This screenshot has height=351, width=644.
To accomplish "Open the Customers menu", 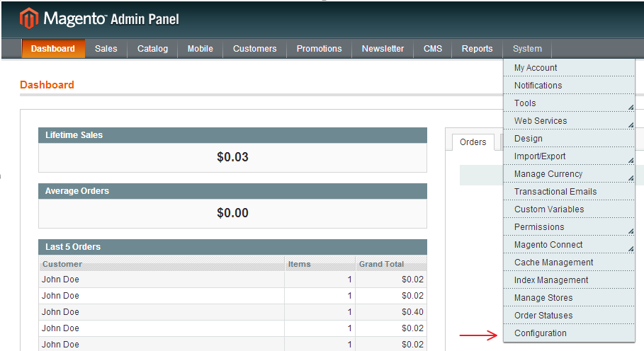I will coord(254,48).
